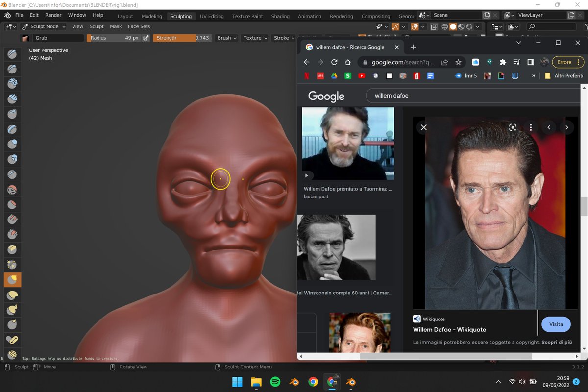Toggle viewport gizmos display

pyautogui.click(x=395, y=26)
